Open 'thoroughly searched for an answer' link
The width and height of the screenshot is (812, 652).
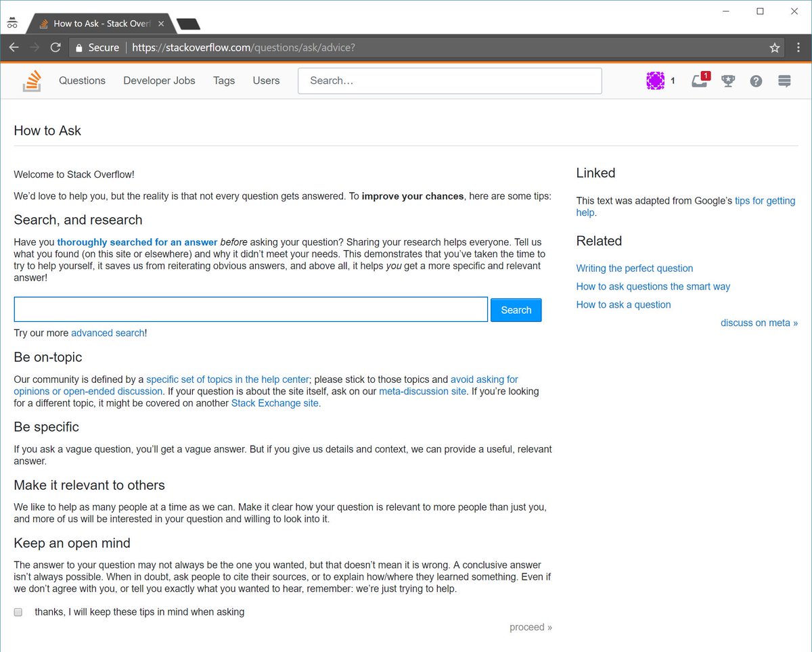pyautogui.click(x=137, y=242)
